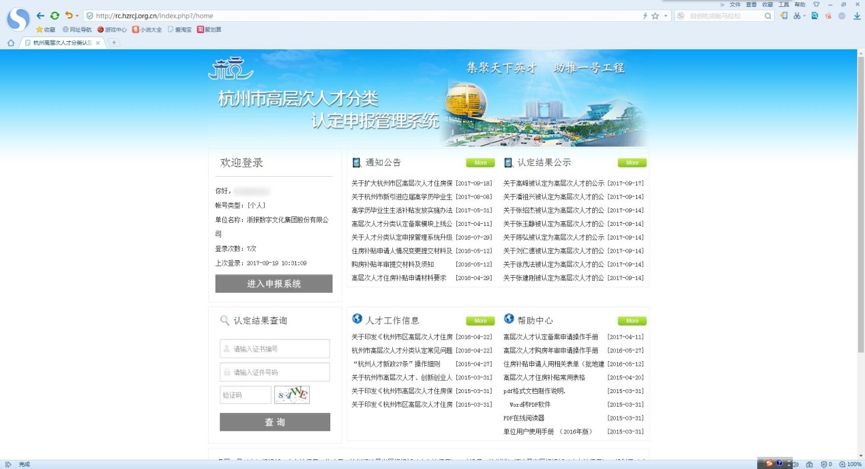Screen dimensions: 865x469
Task: Click the globe icon beside 帮助中心
Action: point(509,319)
